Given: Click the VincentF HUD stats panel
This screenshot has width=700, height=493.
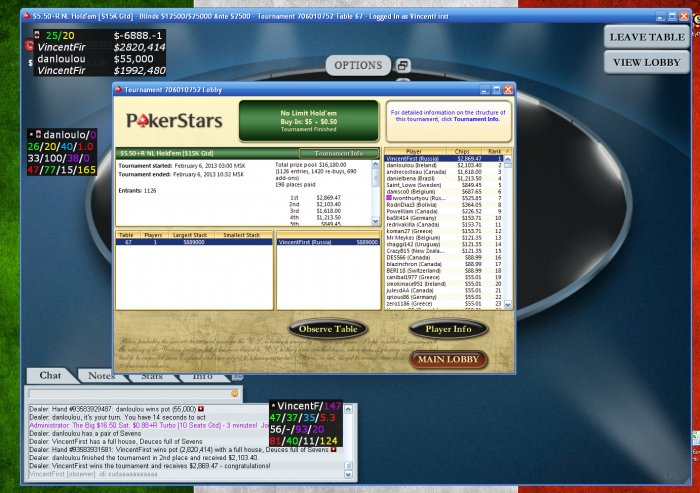Looking at the screenshot, I should pyautogui.click(x=306, y=423).
